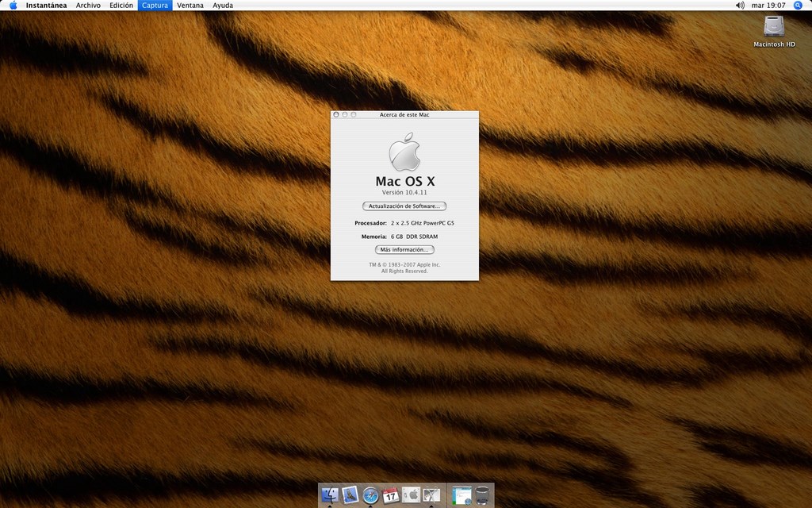Open Spotlight search in menu bar

(798, 6)
